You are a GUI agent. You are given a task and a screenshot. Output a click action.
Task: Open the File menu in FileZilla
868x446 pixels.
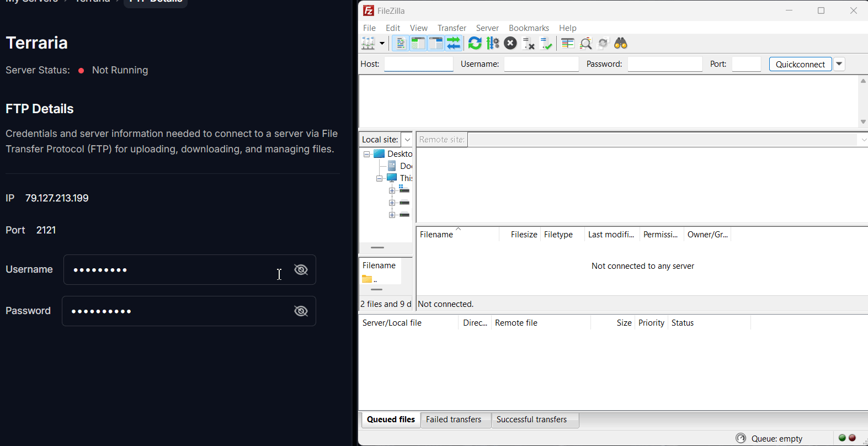369,28
